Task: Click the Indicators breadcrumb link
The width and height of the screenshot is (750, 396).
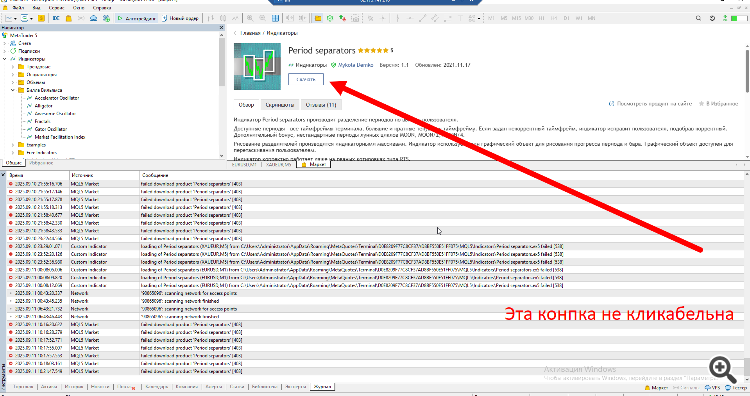Action: click(282, 33)
